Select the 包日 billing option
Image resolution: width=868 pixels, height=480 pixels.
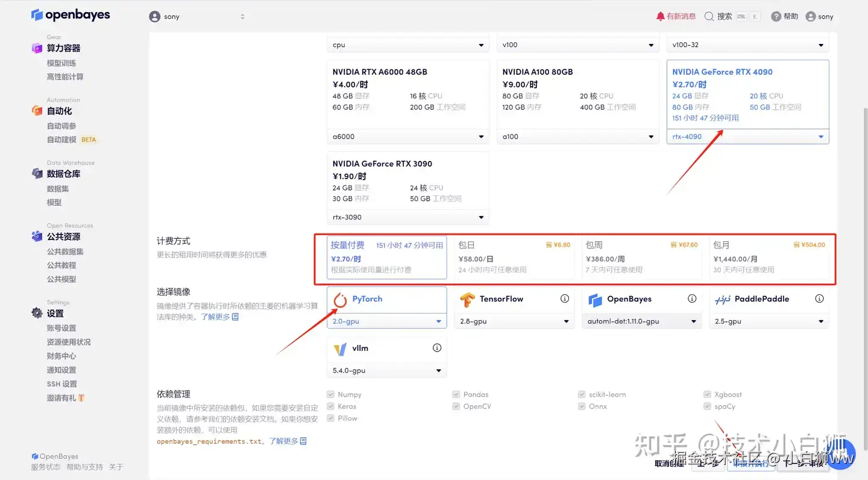point(514,257)
